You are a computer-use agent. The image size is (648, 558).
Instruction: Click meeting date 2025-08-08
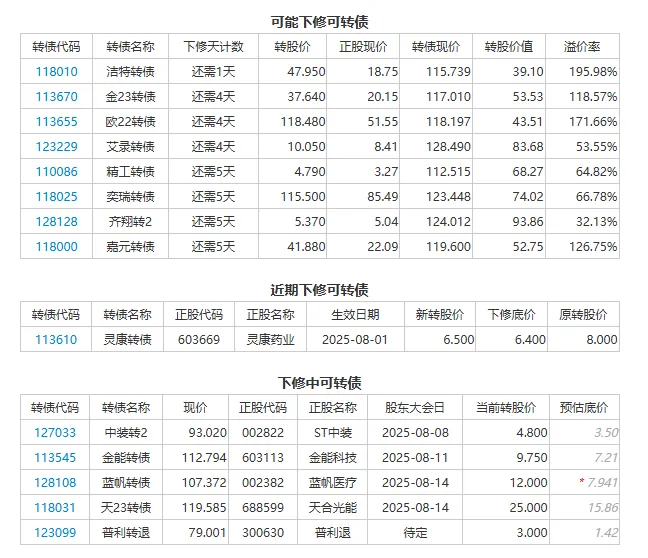415,433
